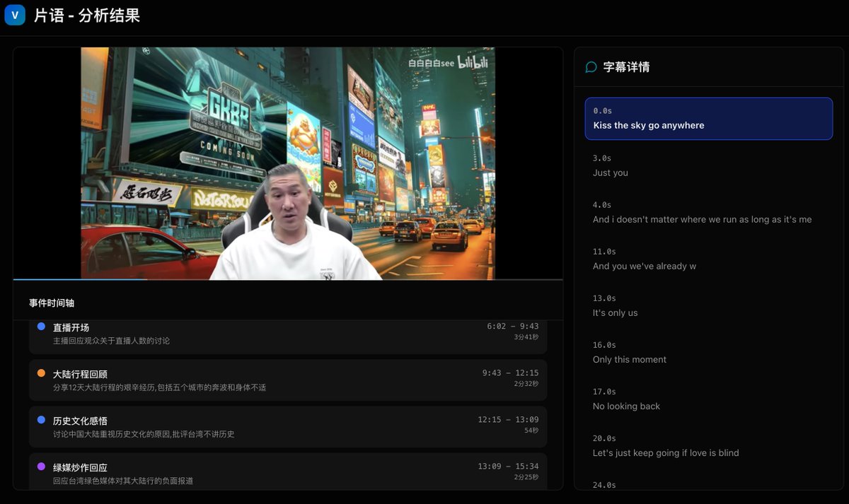Select the "It's only us" subtitle
Viewport: 849px width, 504px height.
pos(709,305)
